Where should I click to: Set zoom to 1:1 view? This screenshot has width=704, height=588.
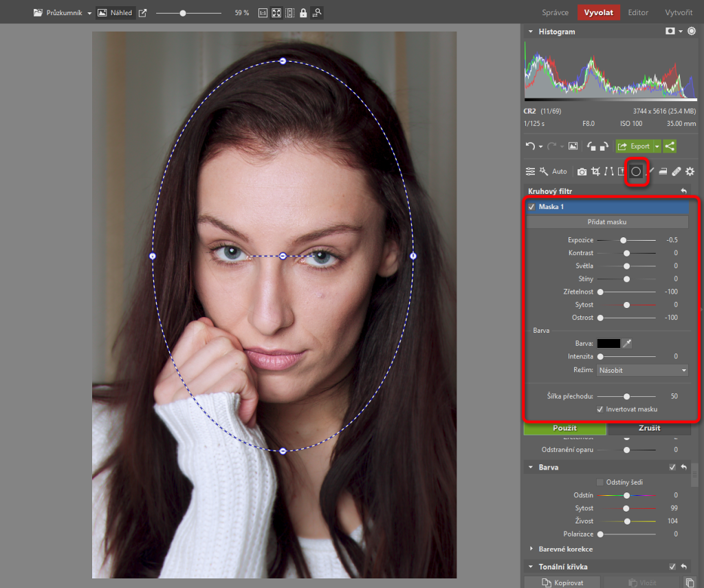coord(263,12)
